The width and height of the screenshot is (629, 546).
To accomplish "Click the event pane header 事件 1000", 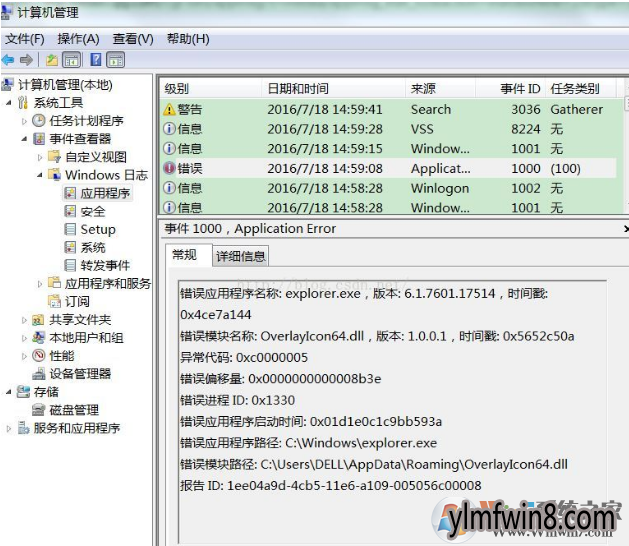I will (x=250, y=229).
